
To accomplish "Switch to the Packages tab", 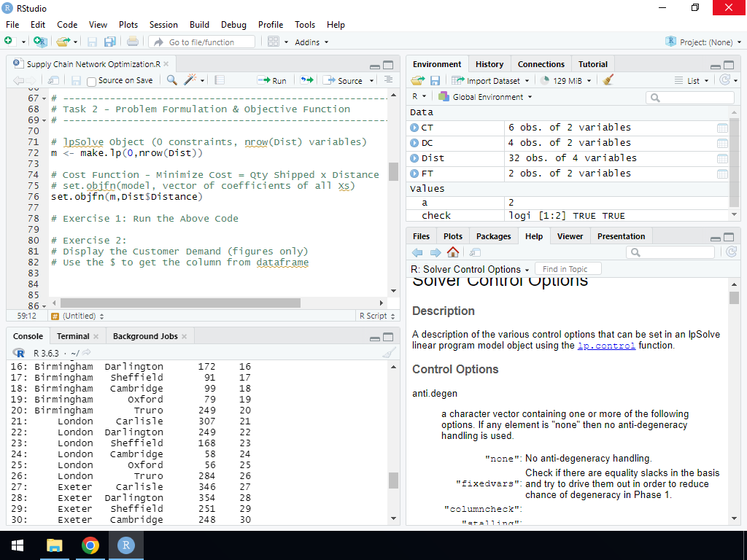I will pyautogui.click(x=493, y=236).
